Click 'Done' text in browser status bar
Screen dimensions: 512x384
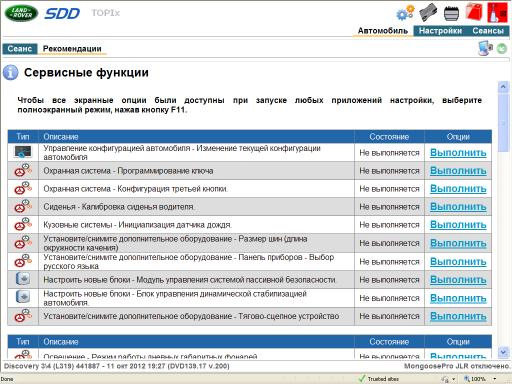(7, 379)
